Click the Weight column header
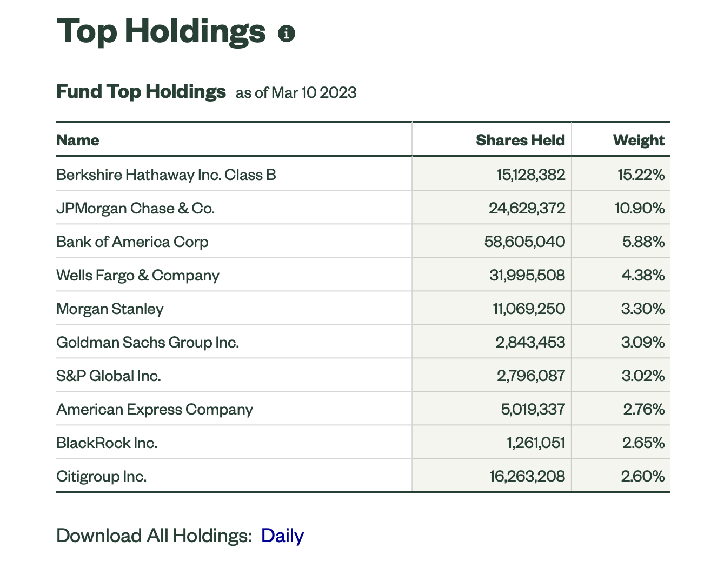 point(639,140)
